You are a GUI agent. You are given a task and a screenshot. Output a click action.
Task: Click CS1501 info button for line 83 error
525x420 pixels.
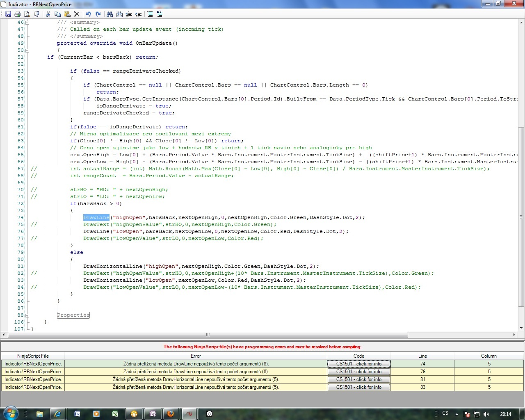(358, 387)
